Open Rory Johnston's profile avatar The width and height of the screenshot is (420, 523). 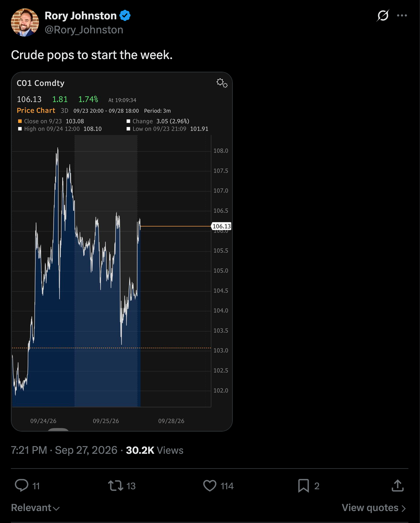pos(25,22)
